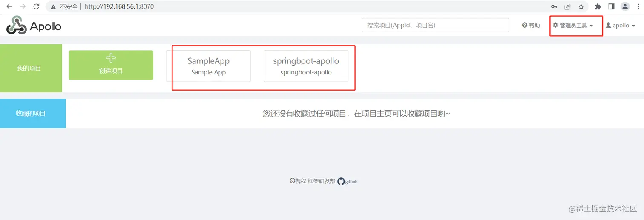Click the share page icon
Image resolution: width=644 pixels, height=220 pixels.
tap(567, 6)
